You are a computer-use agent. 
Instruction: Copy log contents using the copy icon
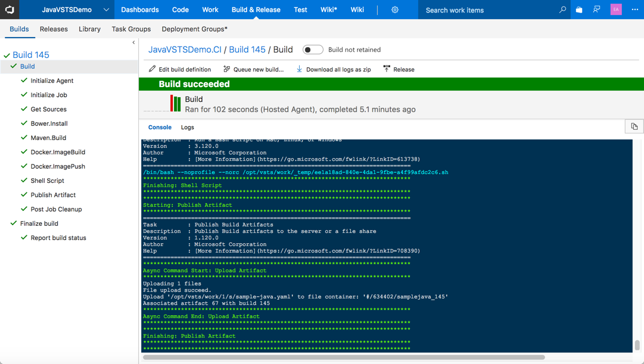(x=634, y=126)
